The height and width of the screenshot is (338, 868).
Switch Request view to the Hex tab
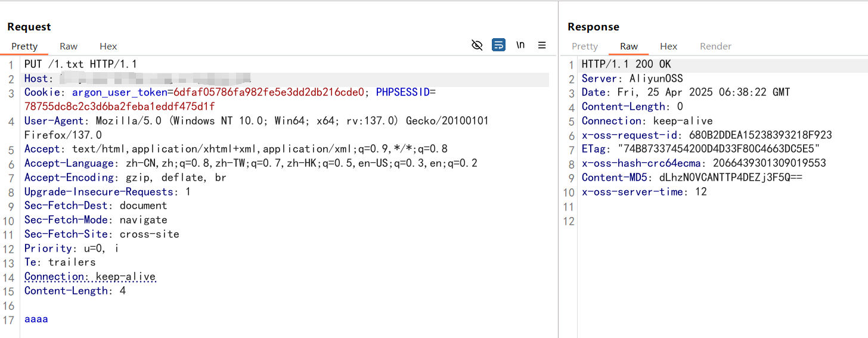108,46
